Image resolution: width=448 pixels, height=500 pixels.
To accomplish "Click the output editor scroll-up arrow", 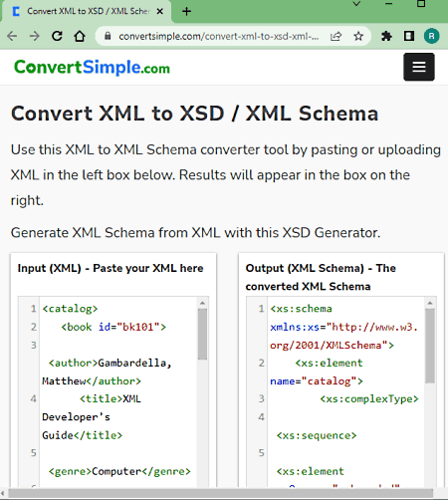I will [430, 303].
